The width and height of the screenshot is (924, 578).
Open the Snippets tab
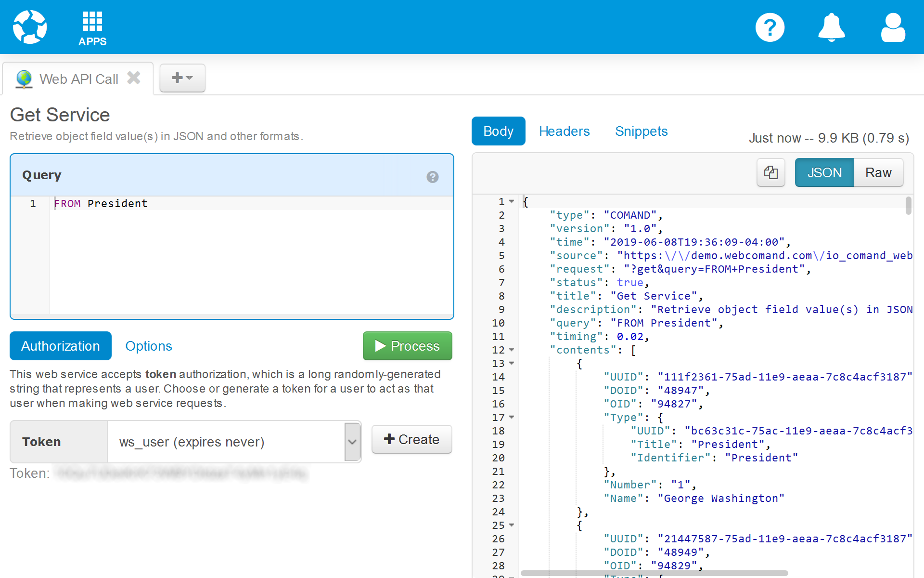pos(641,131)
